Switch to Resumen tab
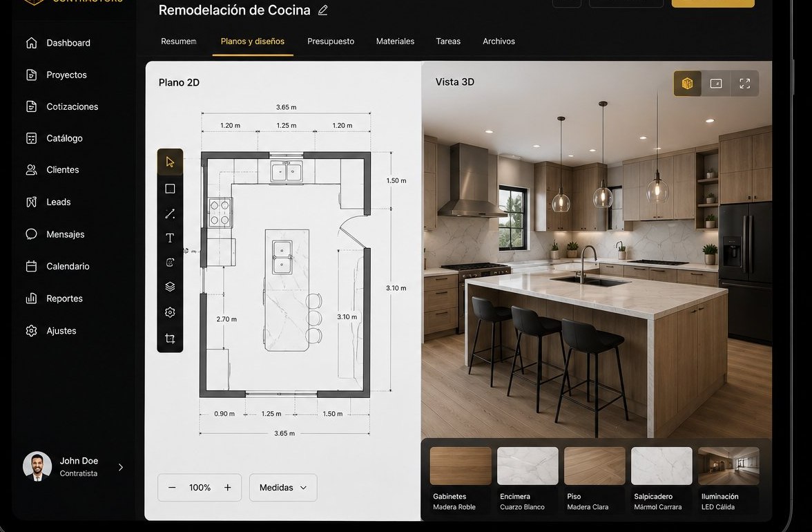Viewport: 812px width, 532px height. coord(179,41)
